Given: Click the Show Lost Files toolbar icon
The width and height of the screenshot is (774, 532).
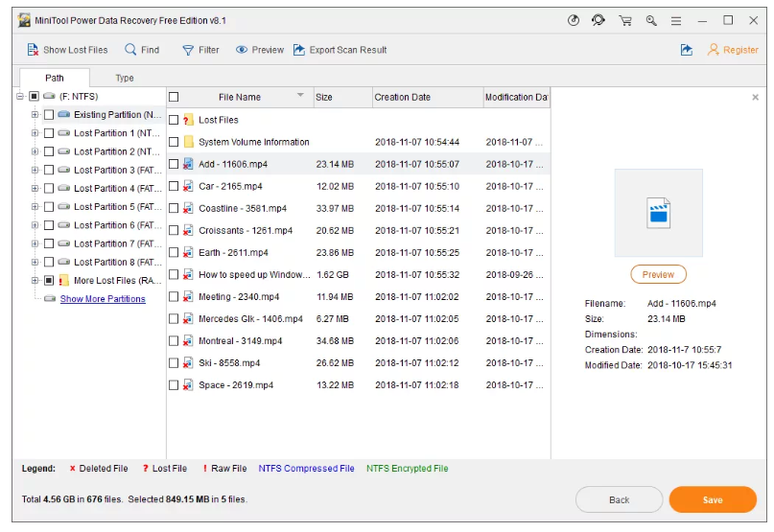Looking at the screenshot, I should click(33, 50).
